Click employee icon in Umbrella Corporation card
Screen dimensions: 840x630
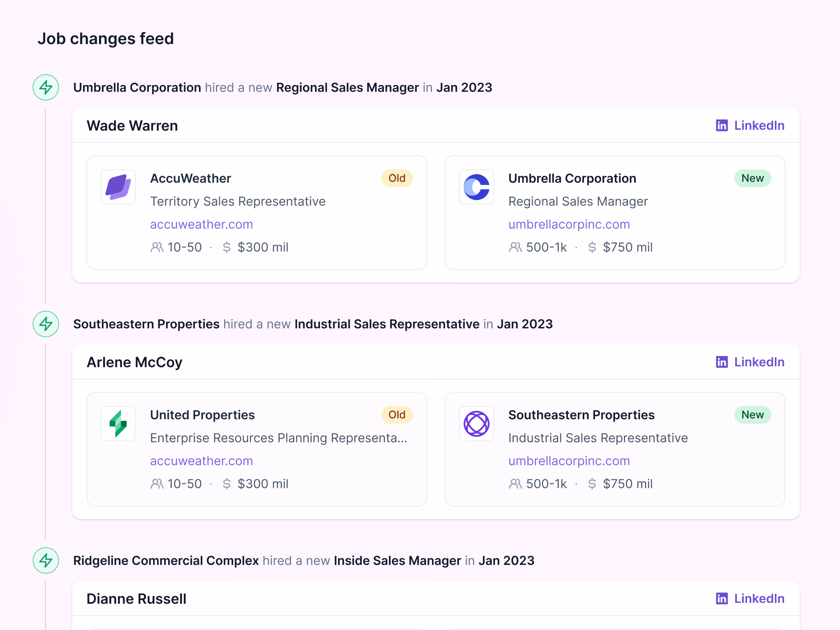[x=515, y=247]
